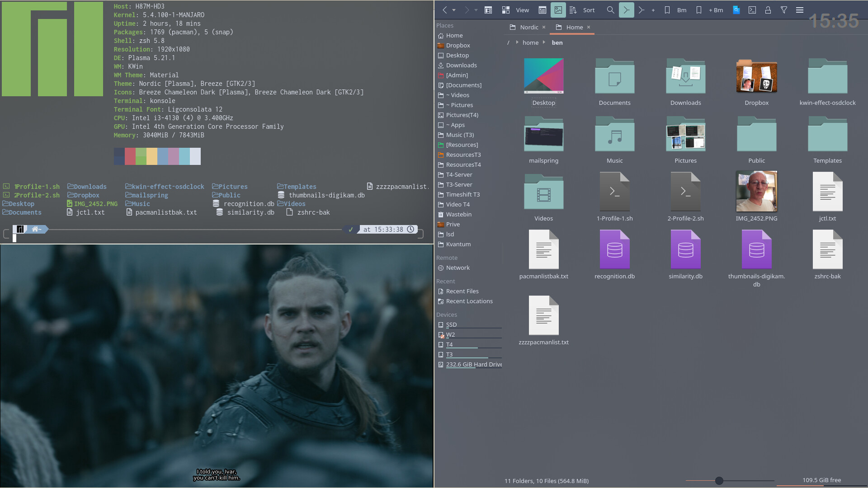Select the 1-Profile-1.sh script file

(x=614, y=192)
